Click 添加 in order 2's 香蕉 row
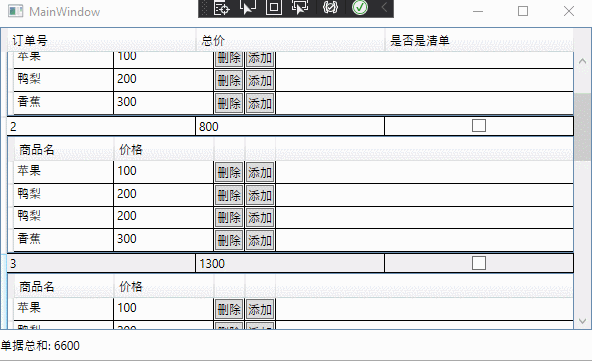 point(260,240)
